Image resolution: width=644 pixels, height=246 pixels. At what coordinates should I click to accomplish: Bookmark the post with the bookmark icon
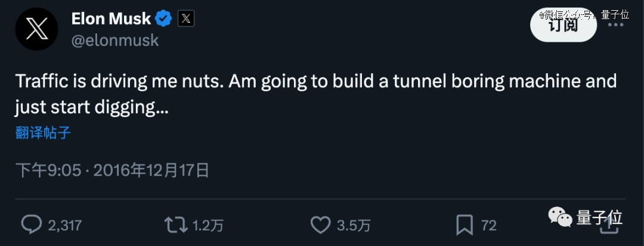465,226
